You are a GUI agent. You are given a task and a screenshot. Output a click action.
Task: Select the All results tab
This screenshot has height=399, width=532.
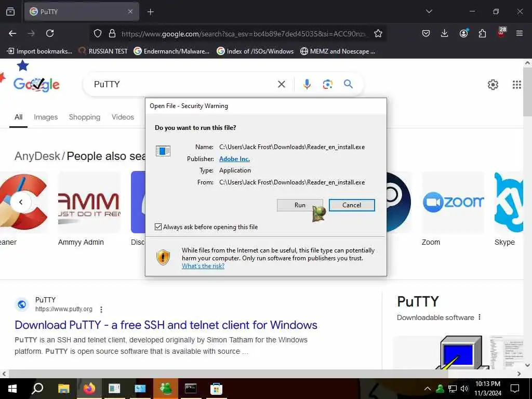click(x=18, y=117)
